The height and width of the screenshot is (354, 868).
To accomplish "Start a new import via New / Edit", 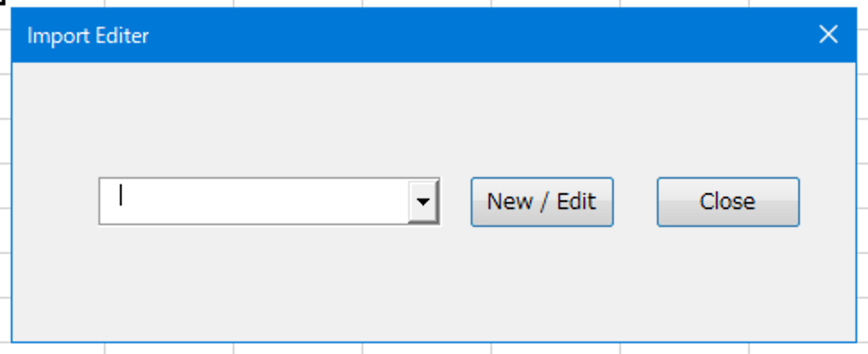I will (x=542, y=202).
